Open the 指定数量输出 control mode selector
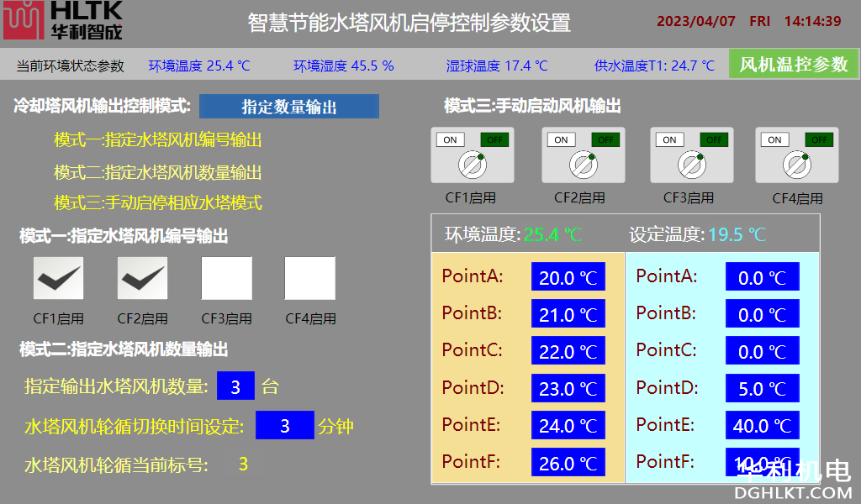 [289, 107]
